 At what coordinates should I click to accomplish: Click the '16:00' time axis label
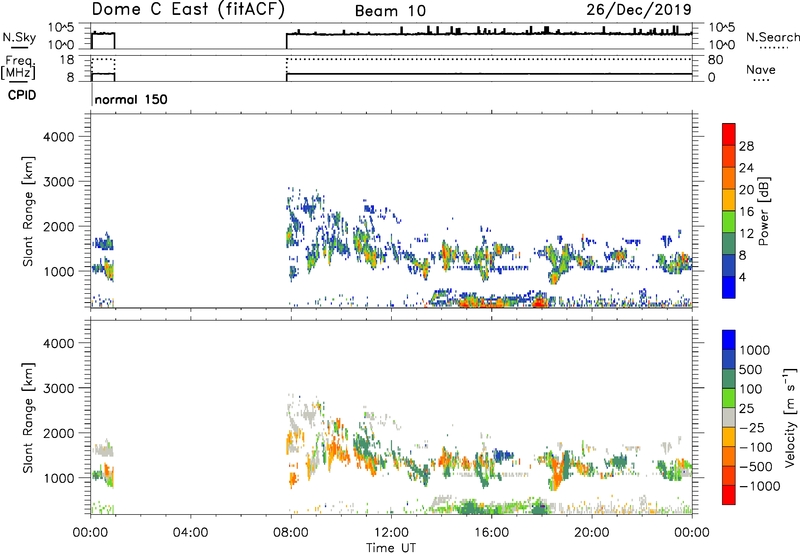click(x=491, y=533)
